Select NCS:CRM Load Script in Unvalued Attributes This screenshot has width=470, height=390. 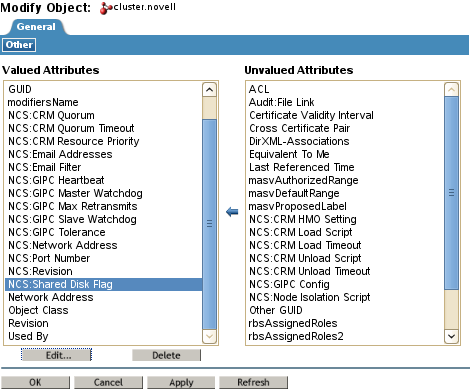[x=301, y=232]
